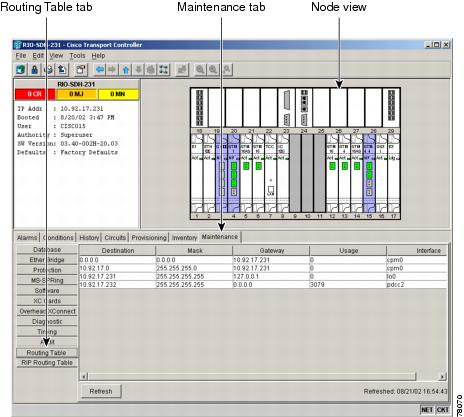
Task: Select the 10.92.17.232 routing table row
Action: point(263,285)
